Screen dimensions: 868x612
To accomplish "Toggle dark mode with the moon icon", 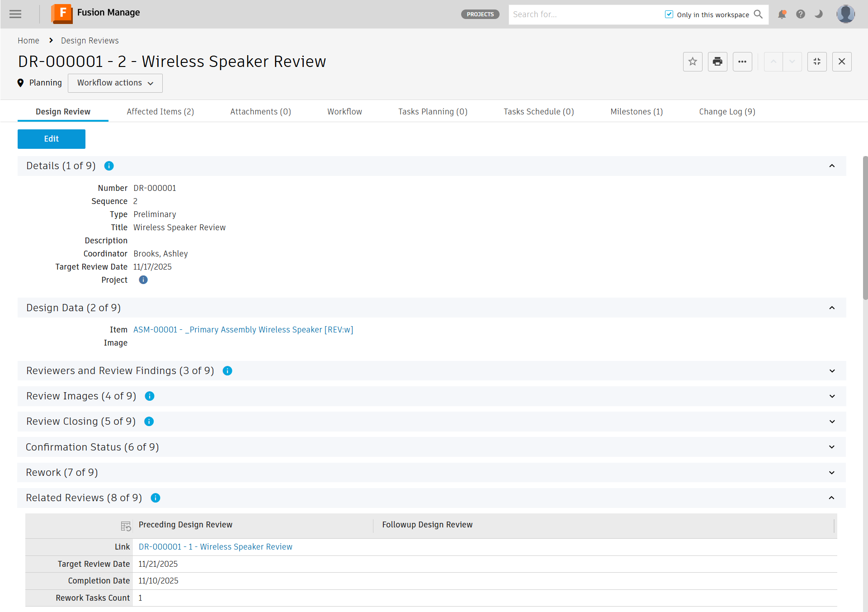I will pyautogui.click(x=819, y=14).
